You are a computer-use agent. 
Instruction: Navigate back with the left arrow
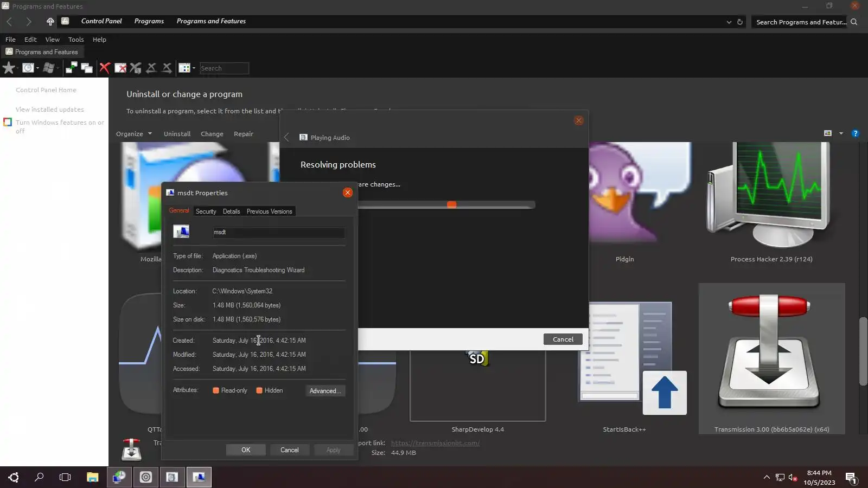(9, 21)
